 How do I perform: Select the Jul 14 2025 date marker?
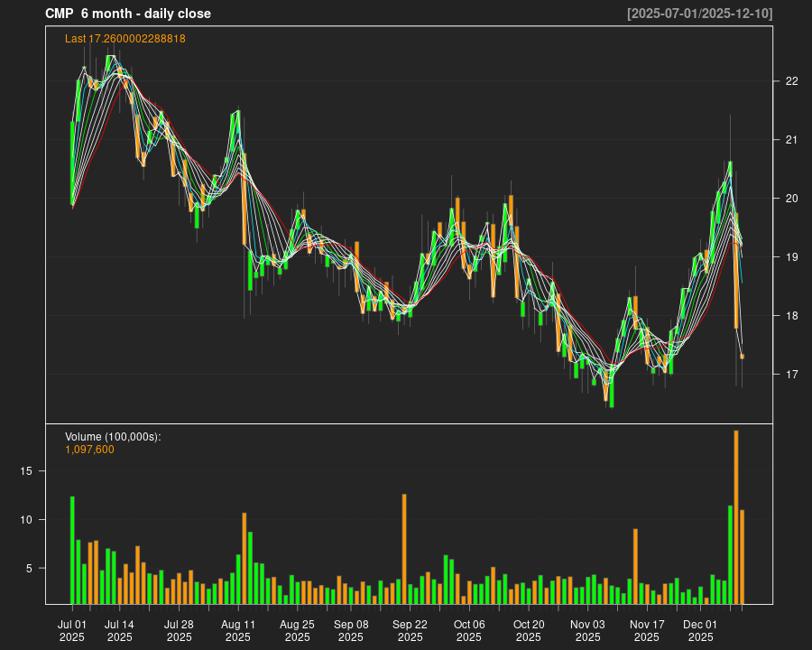coord(119,630)
